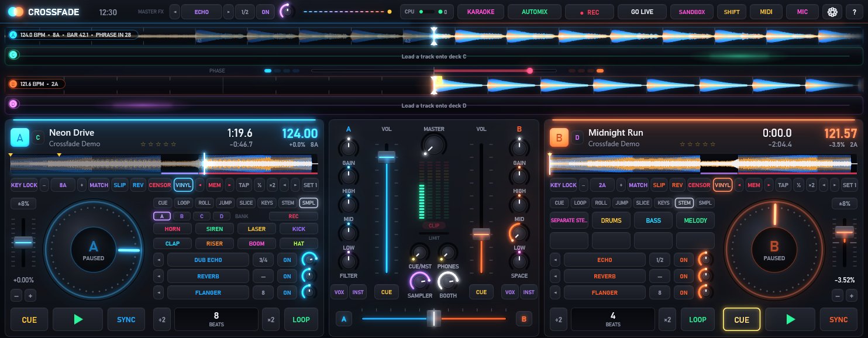Toggle deck B's REVERB ON switch
This screenshot has width=868, height=338.
click(683, 276)
